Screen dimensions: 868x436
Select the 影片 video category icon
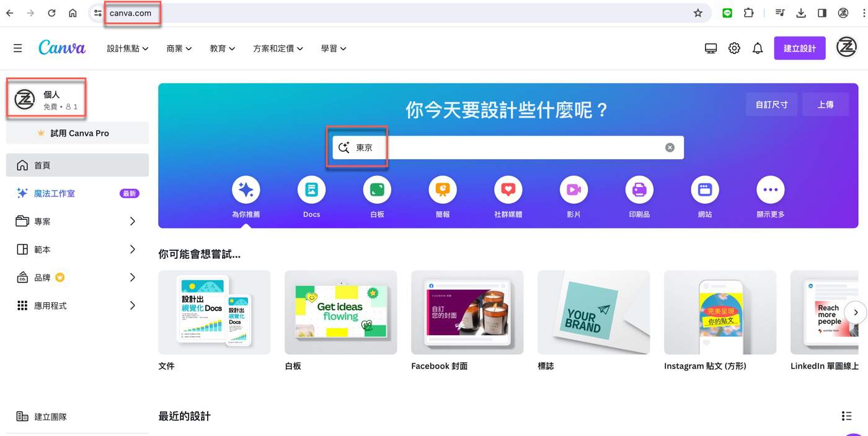click(573, 190)
